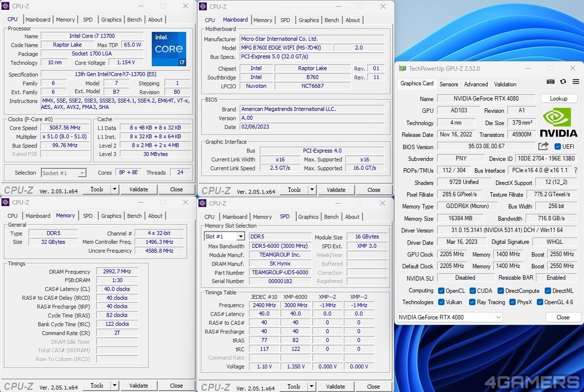The image size is (584, 392).
Task: Click Close in Memory window
Action: click(x=176, y=386)
